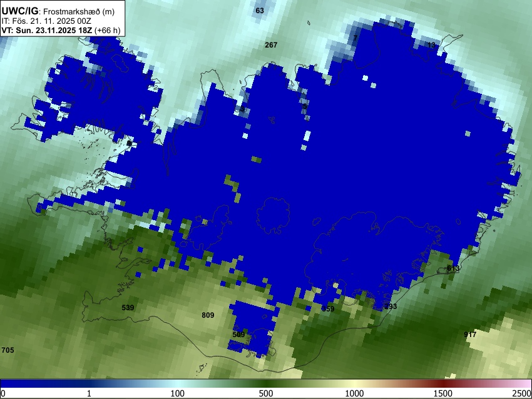Click the legend tick label "2500"
Screen dimensions: 532x399
tap(522, 393)
